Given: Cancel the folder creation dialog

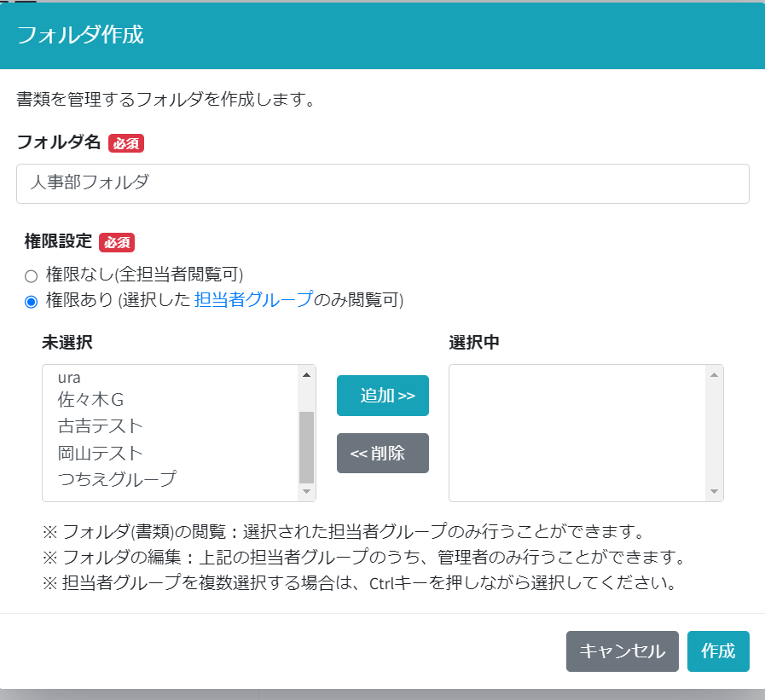Looking at the screenshot, I should pyautogui.click(x=622, y=651).
